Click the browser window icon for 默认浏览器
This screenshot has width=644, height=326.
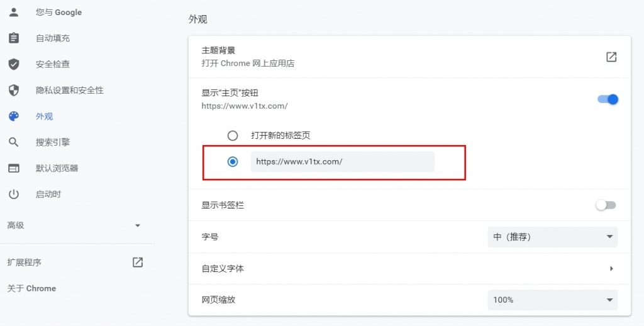14,168
